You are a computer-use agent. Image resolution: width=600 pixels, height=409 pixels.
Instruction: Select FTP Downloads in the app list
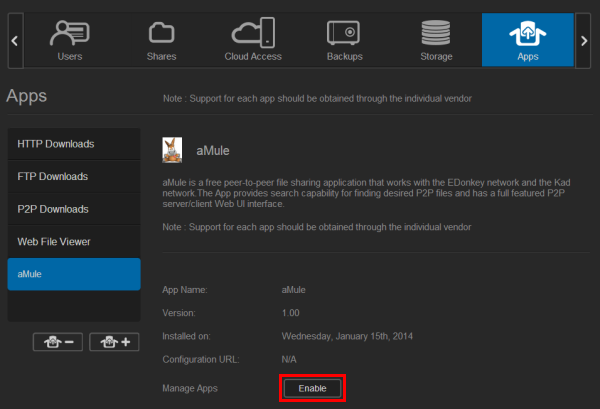(74, 176)
